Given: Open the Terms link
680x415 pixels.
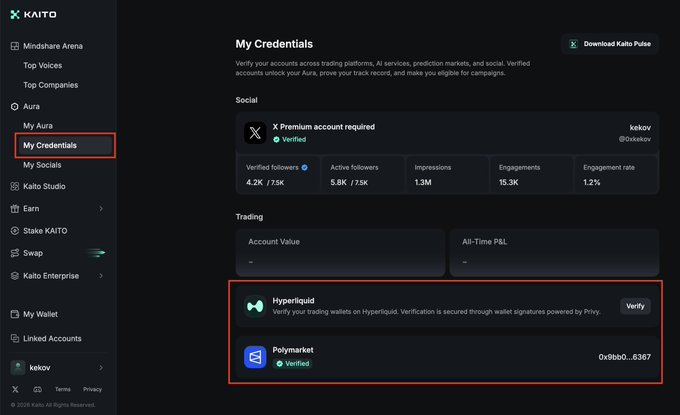Looking at the screenshot, I should click(x=62, y=389).
